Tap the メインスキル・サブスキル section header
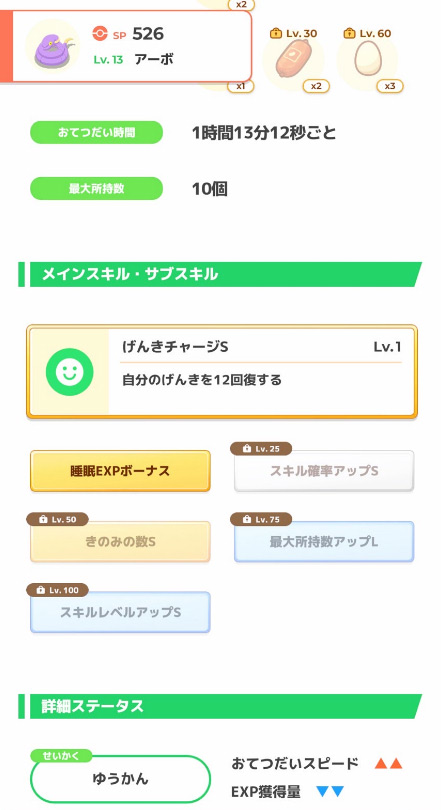Image resolution: width=441 pixels, height=810 pixels. [220, 274]
